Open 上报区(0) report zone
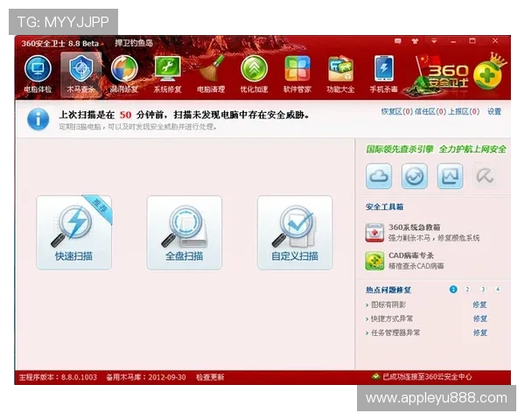This screenshot has width=525, height=420. click(x=464, y=111)
